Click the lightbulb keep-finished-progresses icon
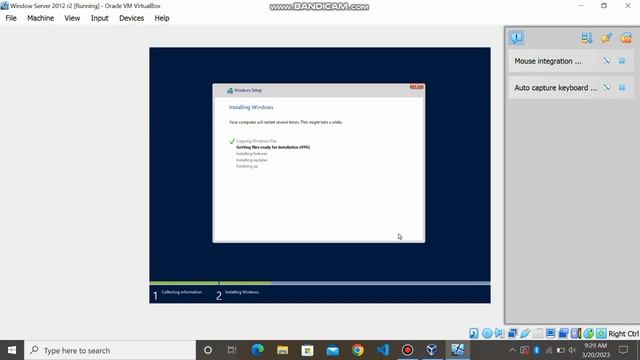 pyautogui.click(x=606, y=38)
